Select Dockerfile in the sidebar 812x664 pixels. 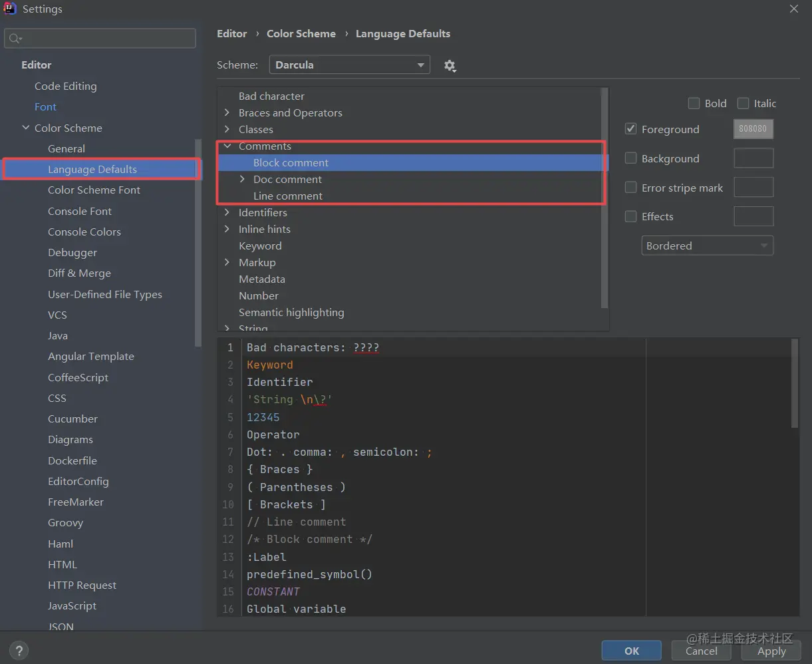pos(72,460)
